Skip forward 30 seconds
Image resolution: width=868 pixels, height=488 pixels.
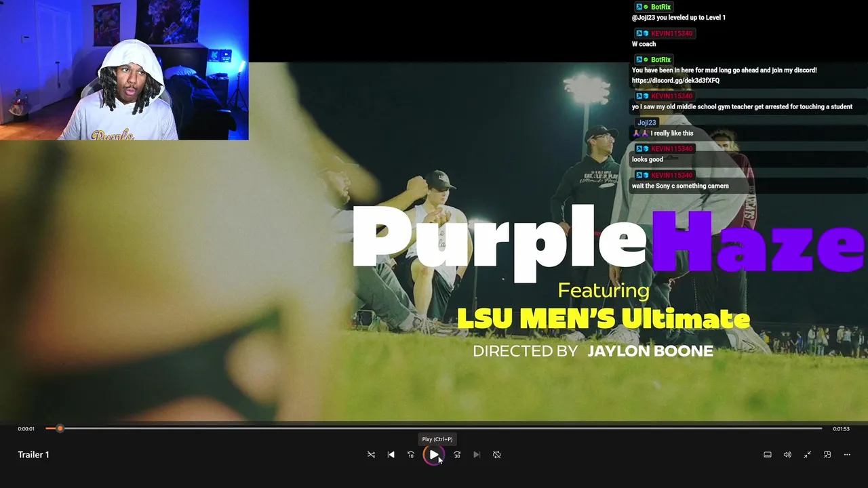coord(457,455)
